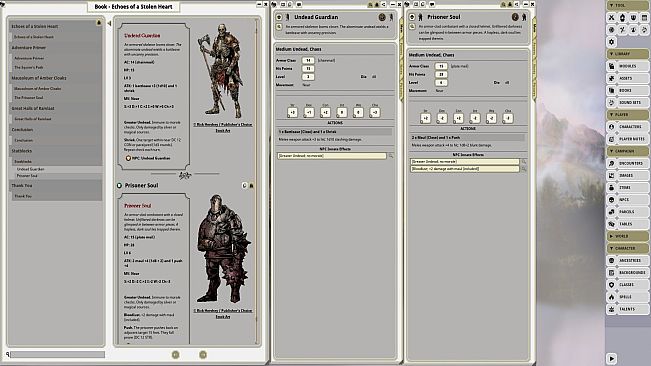Open the Classes list

[627, 285]
